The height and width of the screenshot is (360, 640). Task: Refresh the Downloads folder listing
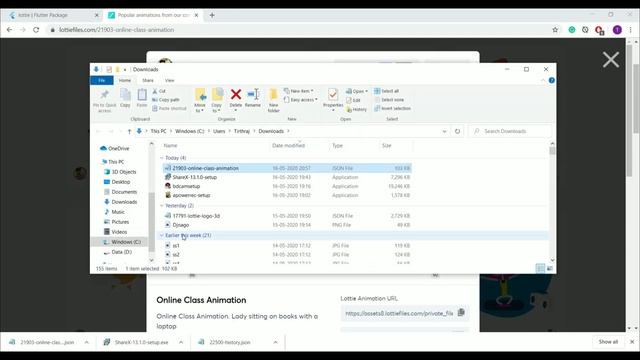tap(457, 131)
